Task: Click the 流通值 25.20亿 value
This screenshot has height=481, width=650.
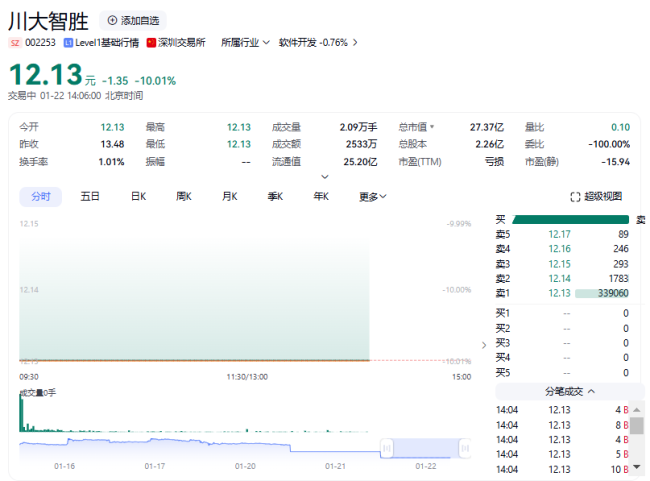Action: point(360,162)
